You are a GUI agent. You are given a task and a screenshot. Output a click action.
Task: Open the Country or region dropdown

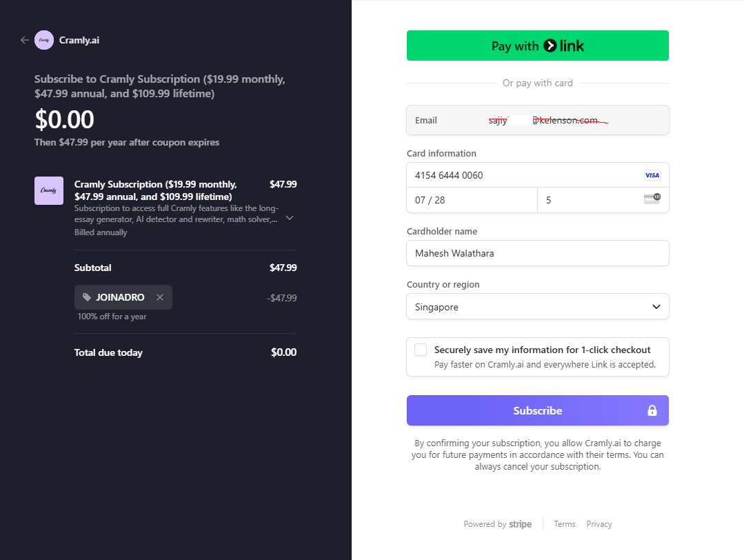pyautogui.click(x=538, y=307)
